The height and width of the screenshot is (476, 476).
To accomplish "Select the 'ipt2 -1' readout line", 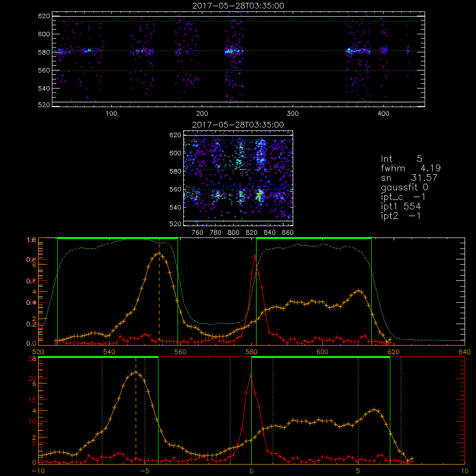I will pyautogui.click(x=401, y=216).
